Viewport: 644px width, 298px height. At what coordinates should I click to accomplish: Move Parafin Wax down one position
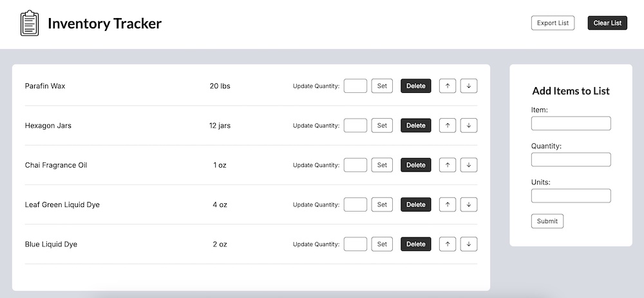[x=469, y=86]
